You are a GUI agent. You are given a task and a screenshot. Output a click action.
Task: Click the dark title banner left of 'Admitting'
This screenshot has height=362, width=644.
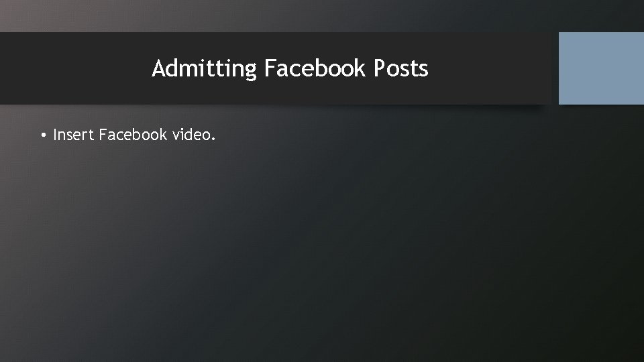click(x=74, y=68)
